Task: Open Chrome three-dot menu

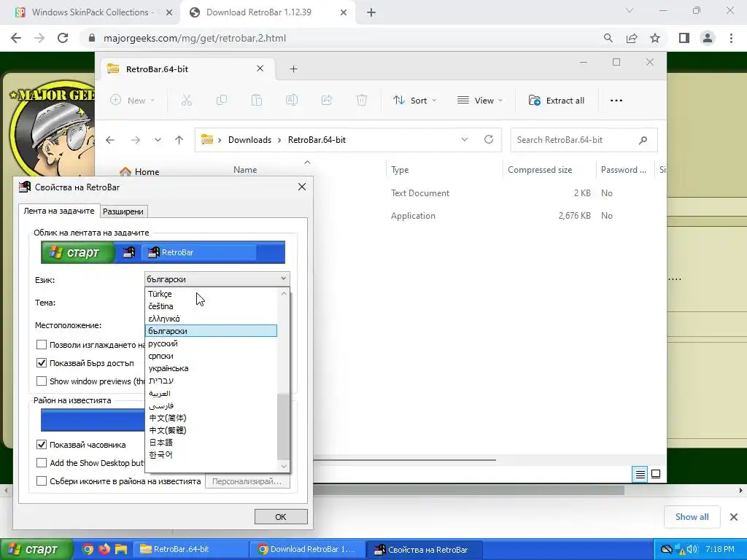Action: pos(731,38)
